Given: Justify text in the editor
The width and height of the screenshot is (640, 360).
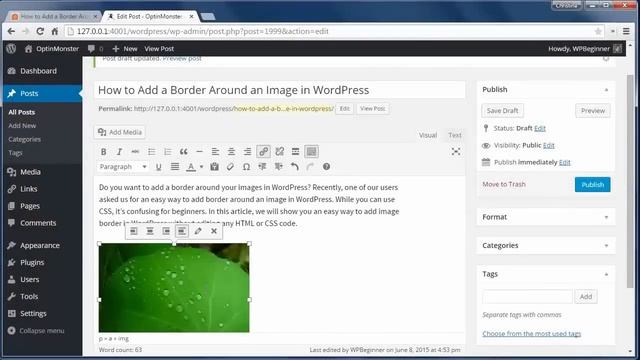Looking at the screenshot, I should point(175,167).
